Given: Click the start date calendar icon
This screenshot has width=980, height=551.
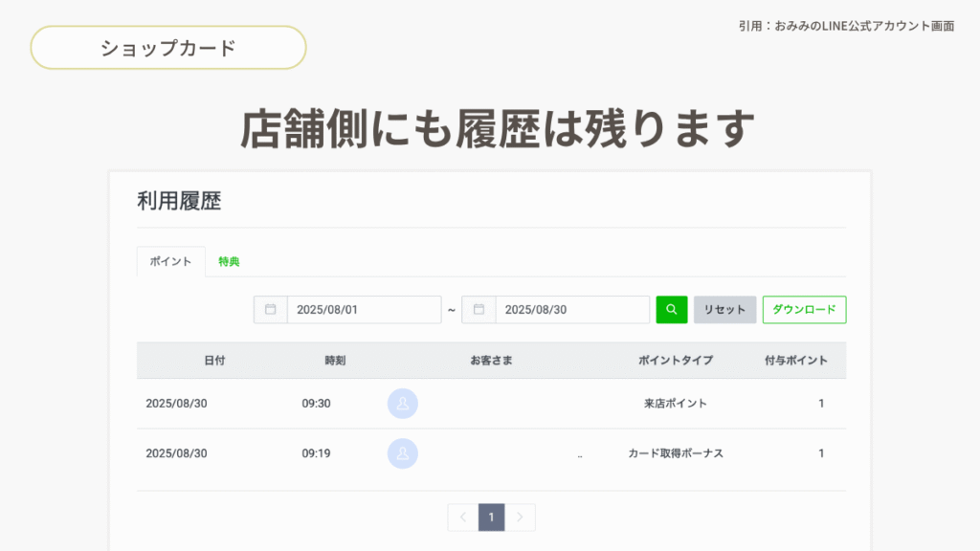Looking at the screenshot, I should click(271, 310).
